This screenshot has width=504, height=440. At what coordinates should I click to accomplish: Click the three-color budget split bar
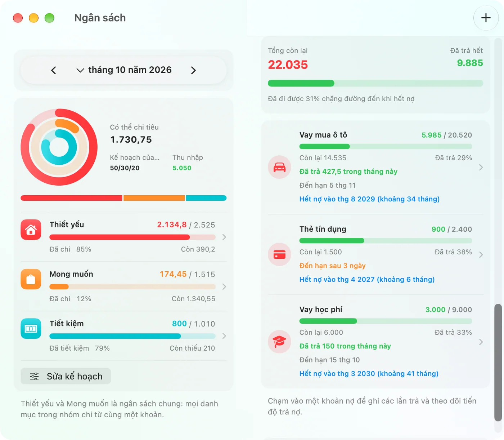tap(123, 198)
